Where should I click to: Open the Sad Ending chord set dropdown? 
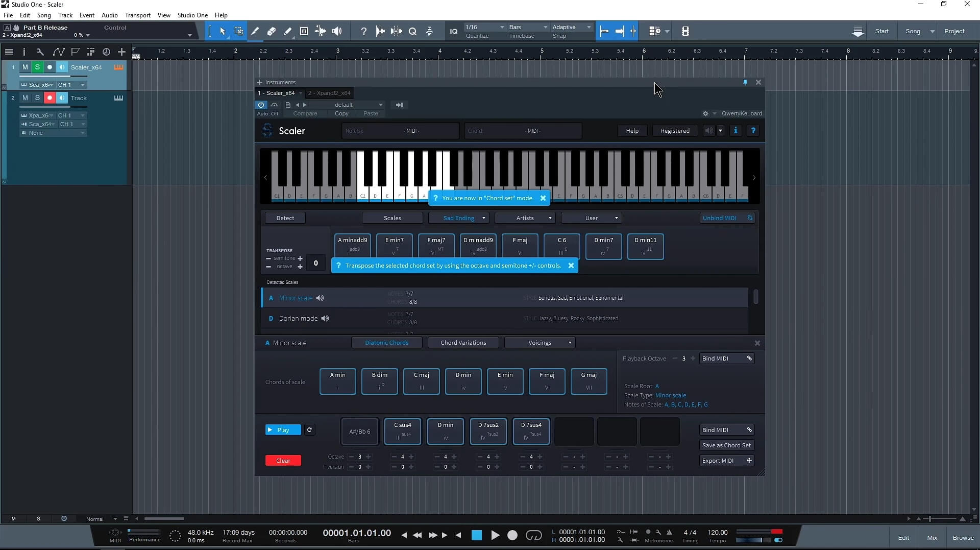click(458, 218)
